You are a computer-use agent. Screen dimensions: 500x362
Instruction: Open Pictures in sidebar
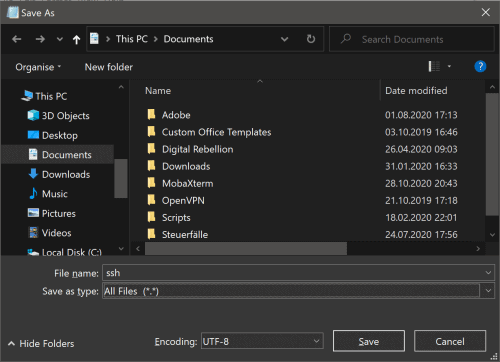tap(59, 213)
